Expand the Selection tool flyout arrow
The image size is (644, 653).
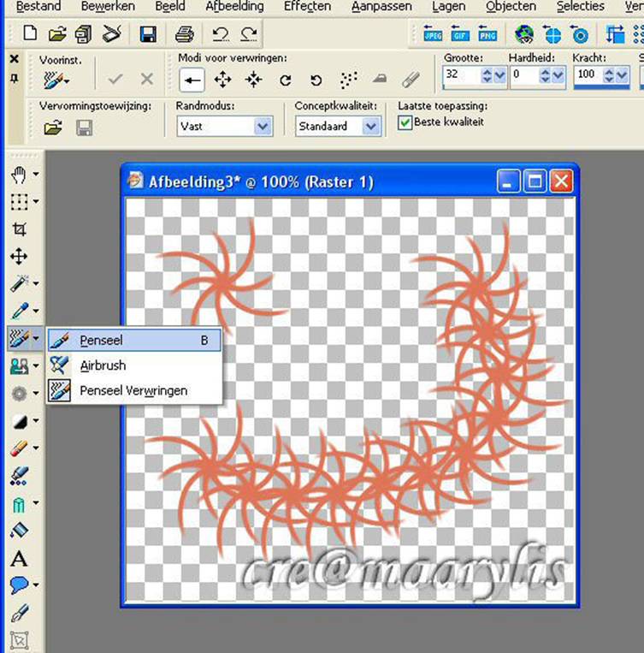coord(36,202)
